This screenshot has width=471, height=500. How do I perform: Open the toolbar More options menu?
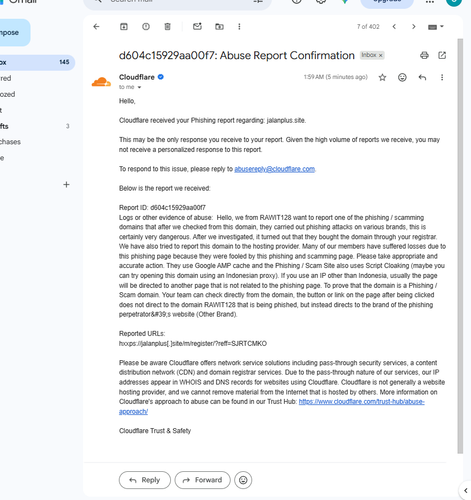point(239,27)
